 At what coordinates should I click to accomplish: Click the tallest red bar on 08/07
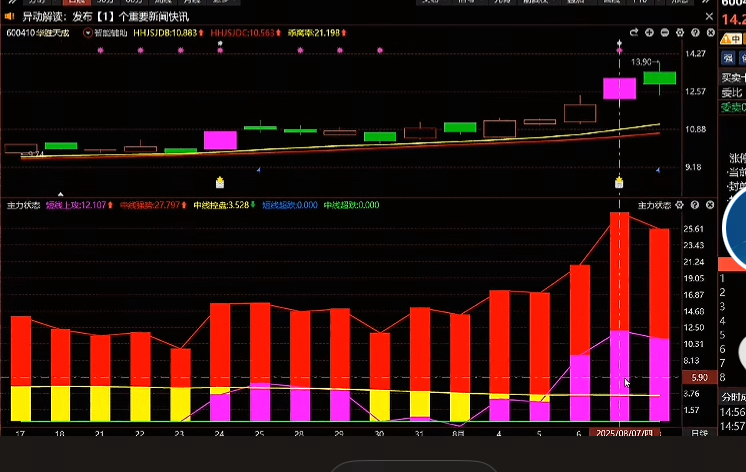(619, 271)
